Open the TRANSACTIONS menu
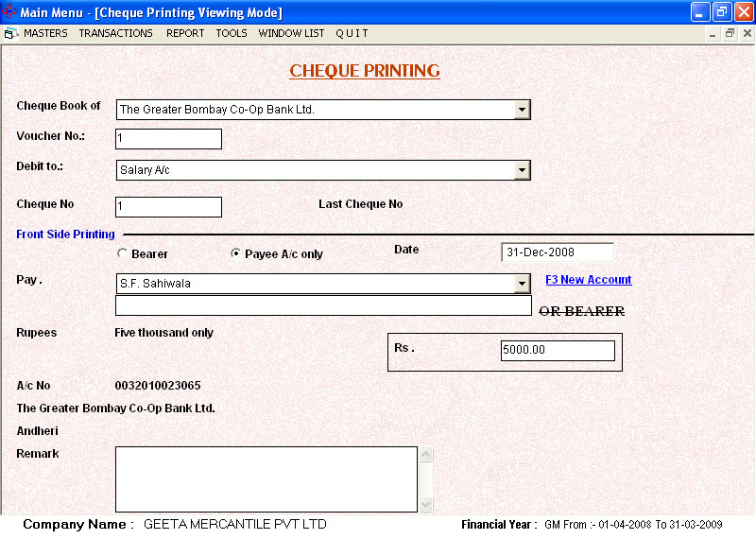The width and height of the screenshot is (756, 539). click(x=115, y=33)
